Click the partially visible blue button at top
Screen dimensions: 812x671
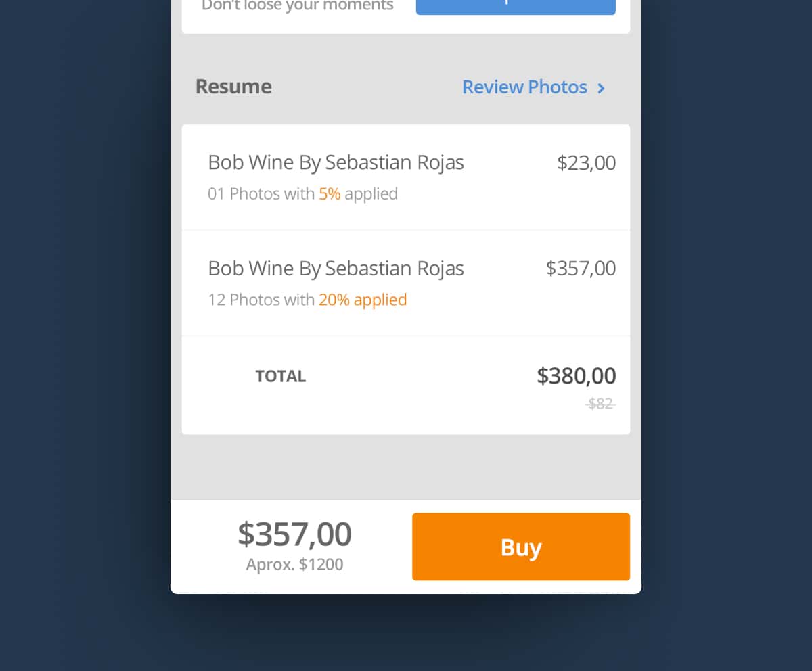516,7
